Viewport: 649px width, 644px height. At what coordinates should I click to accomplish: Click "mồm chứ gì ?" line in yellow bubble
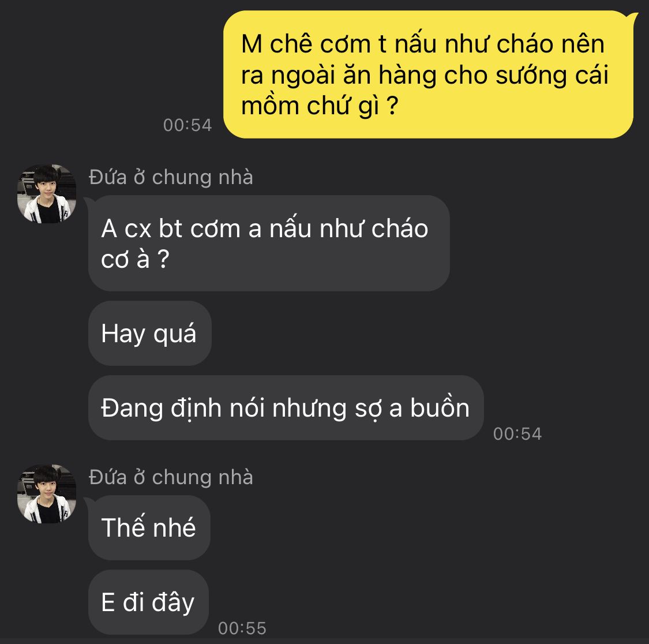click(320, 106)
